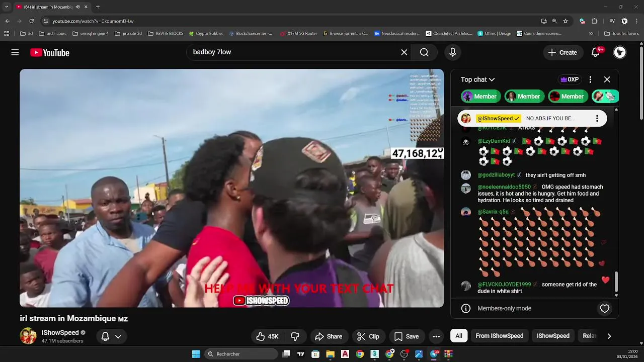This screenshot has width=644, height=362.
Task: Create a Clip of the video
Action: click(368, 336)
